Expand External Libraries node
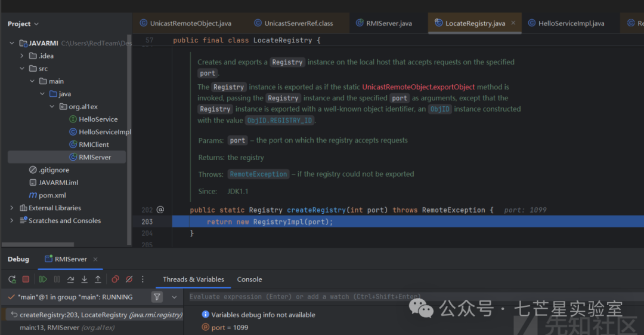644x335 pixels. click(11, 208)
